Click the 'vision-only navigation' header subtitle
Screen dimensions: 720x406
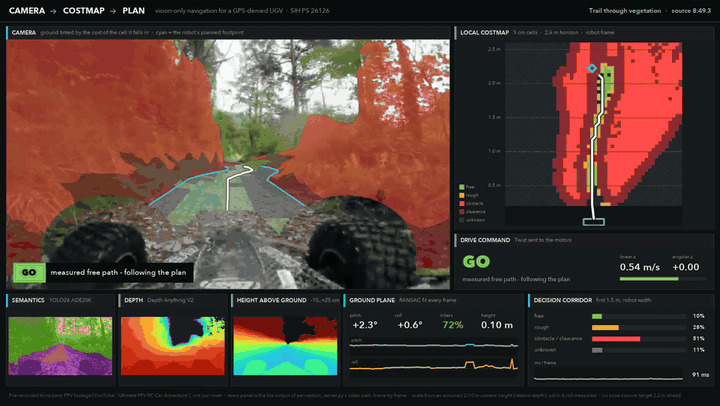point(242,11)
